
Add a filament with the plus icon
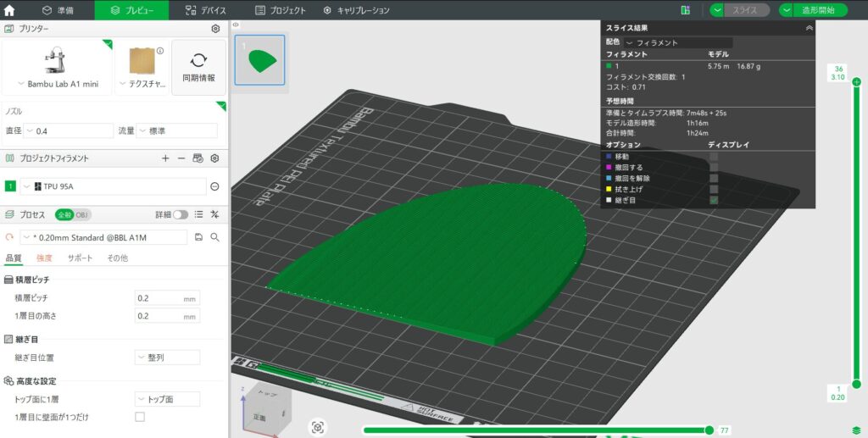pyautogui.click(x=165, y=158)
